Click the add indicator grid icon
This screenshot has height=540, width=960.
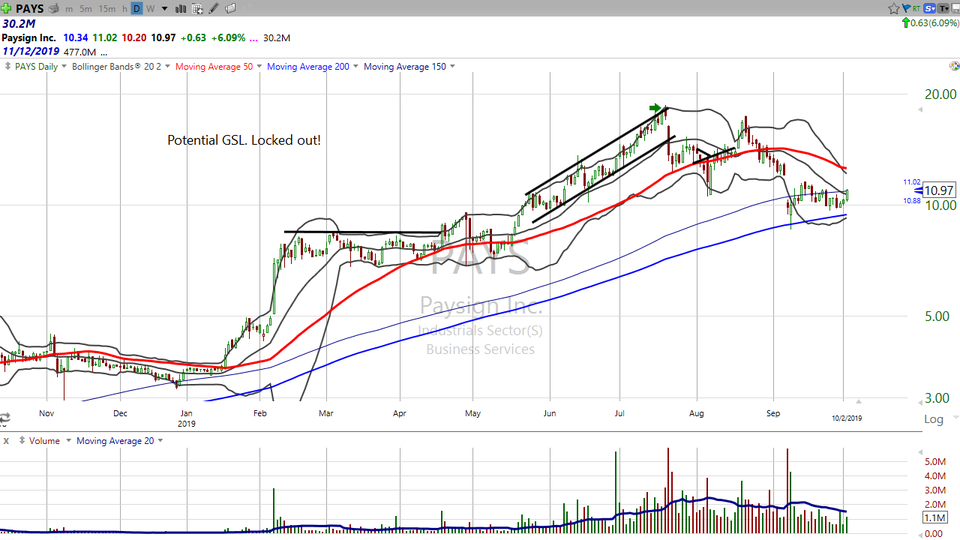pyautogui.click(x=198, y=9)
